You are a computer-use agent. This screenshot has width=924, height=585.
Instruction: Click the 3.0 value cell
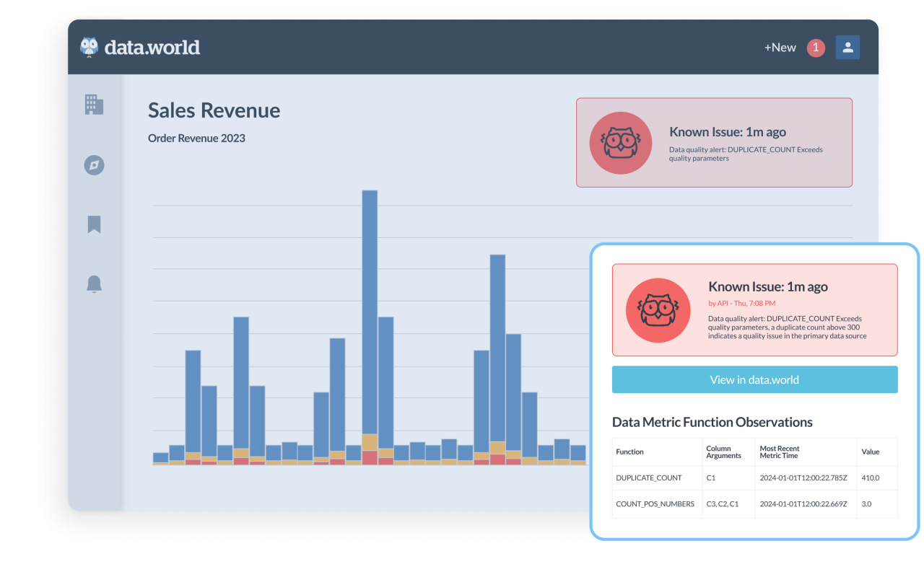click(x=866, y=504)
